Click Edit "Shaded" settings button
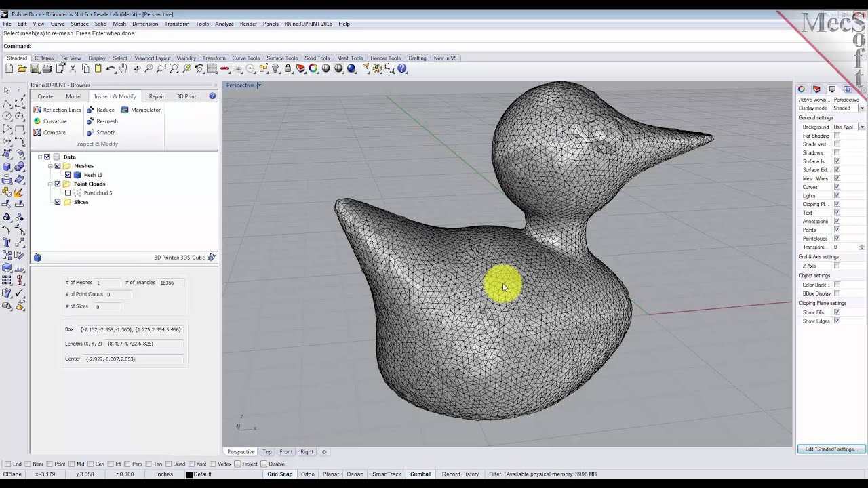868x488 pixels. (x=830, y=449)
